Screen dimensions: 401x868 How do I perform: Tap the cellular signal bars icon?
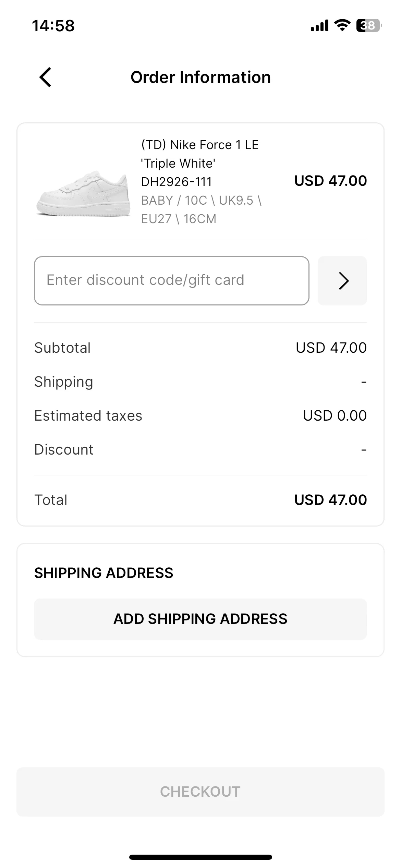[319, 26]
